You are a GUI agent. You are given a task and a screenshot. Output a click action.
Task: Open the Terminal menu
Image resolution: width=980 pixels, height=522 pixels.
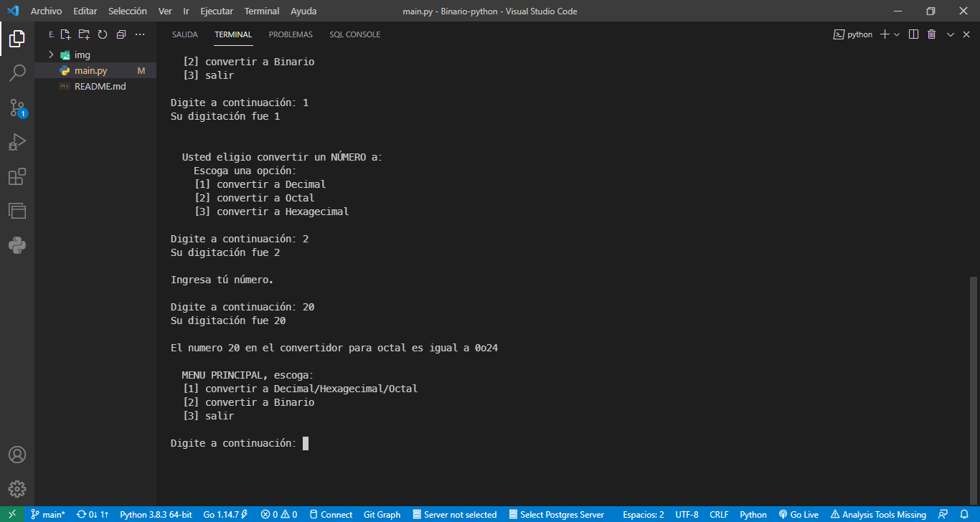click(x=262, y=11)
